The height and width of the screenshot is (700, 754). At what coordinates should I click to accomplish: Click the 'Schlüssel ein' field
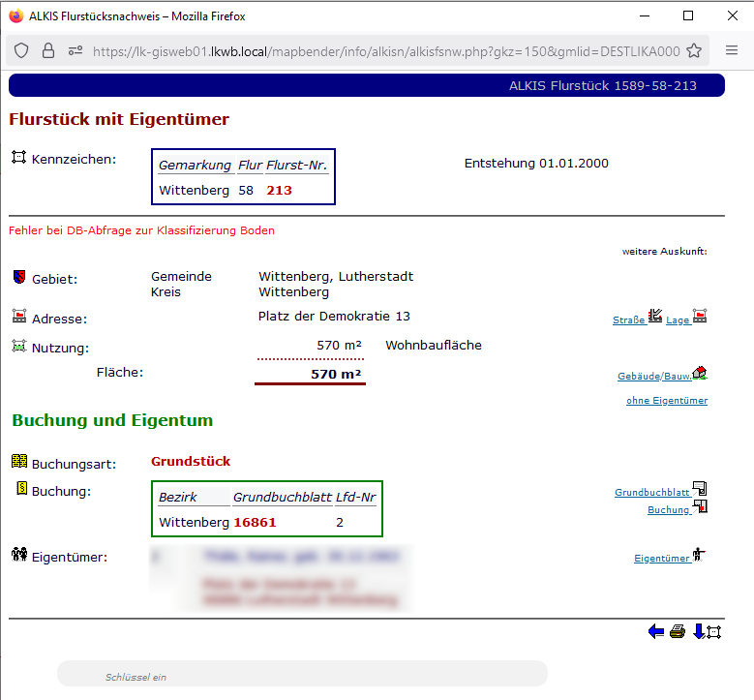point(302,674)
